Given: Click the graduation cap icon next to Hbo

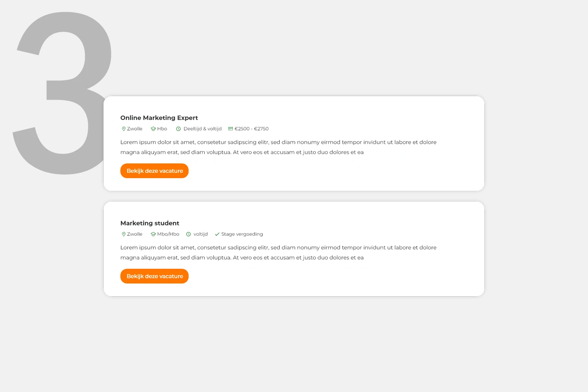Looking at the screenshot, I should (x=153, y=129).
